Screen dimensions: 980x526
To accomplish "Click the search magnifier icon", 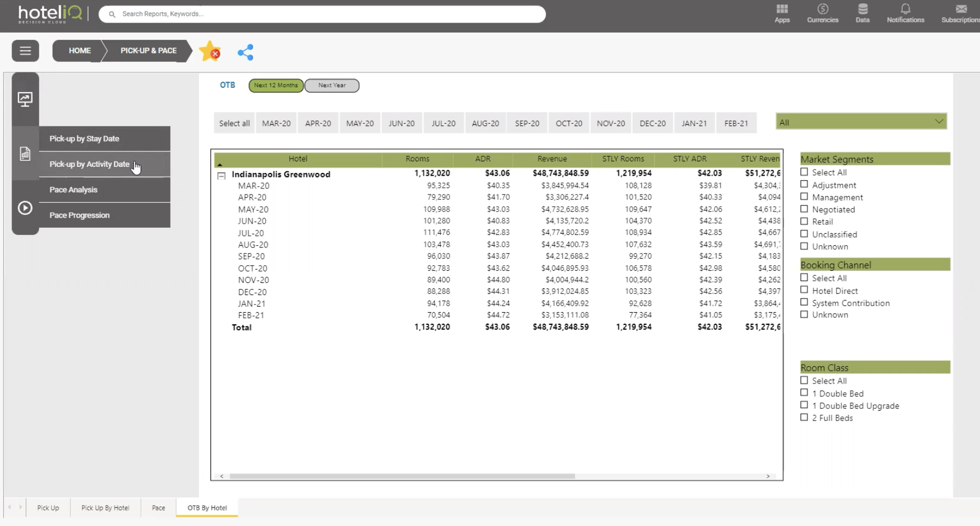I will tap(112, 14).
